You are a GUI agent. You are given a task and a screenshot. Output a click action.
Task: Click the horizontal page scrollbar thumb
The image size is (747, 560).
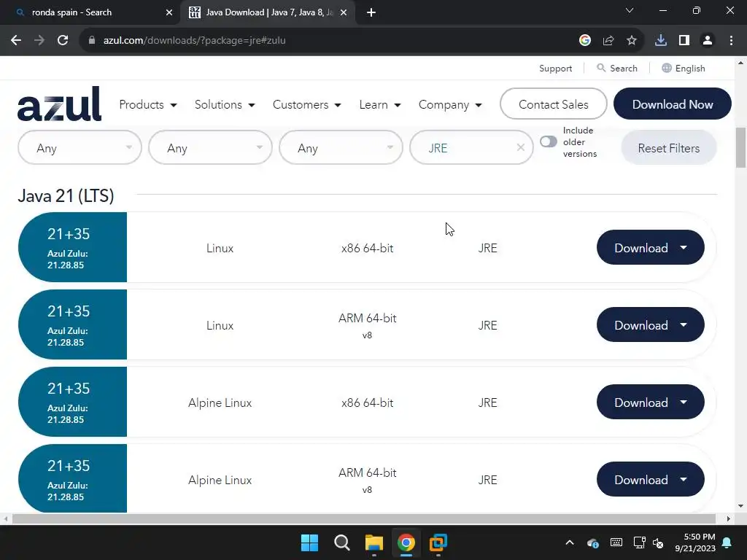363,518
